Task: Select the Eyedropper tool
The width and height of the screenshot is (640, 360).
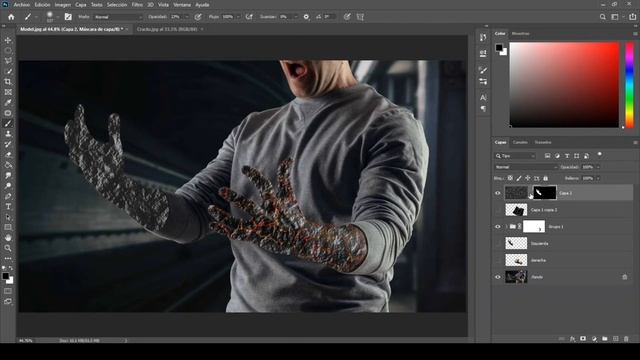Action: tap(8, 102)
